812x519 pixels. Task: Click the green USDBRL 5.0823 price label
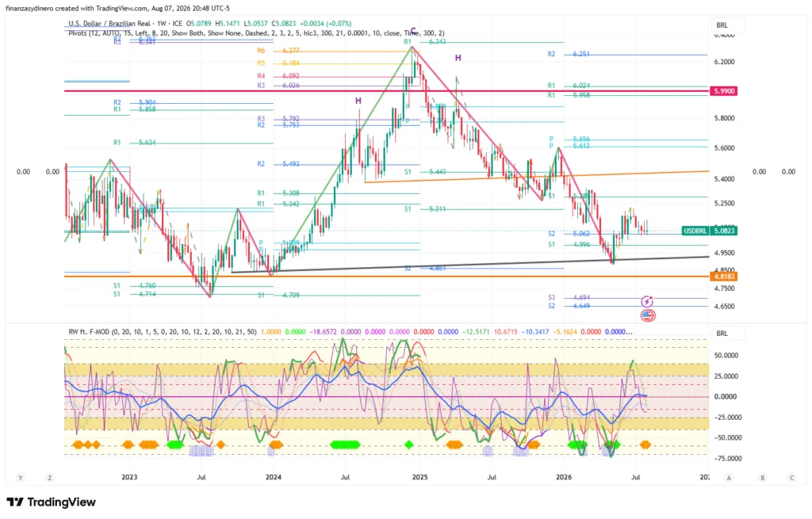[x=710, y=231]
